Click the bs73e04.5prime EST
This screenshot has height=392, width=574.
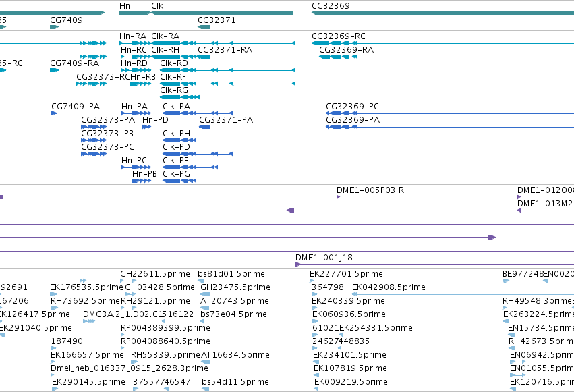[233, 314]
